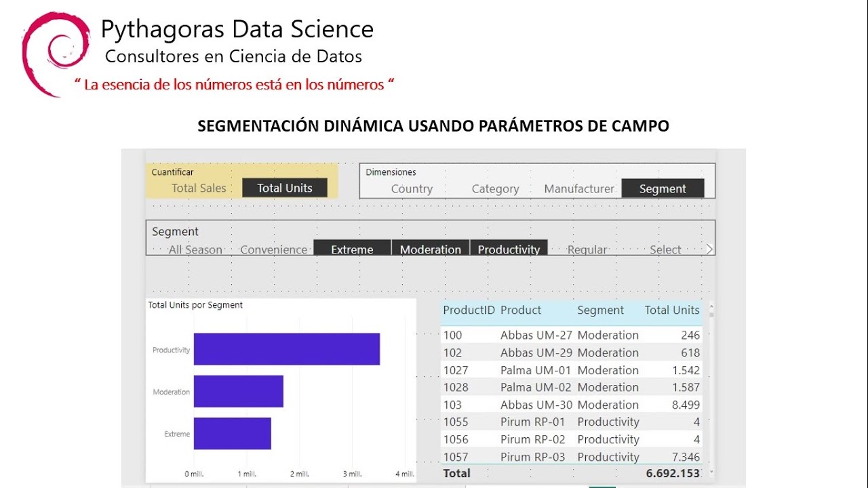The width and height of the screenshot is (868, 488).
Task: Click the table scrollbar down arrow
Action: click(711, 472)
